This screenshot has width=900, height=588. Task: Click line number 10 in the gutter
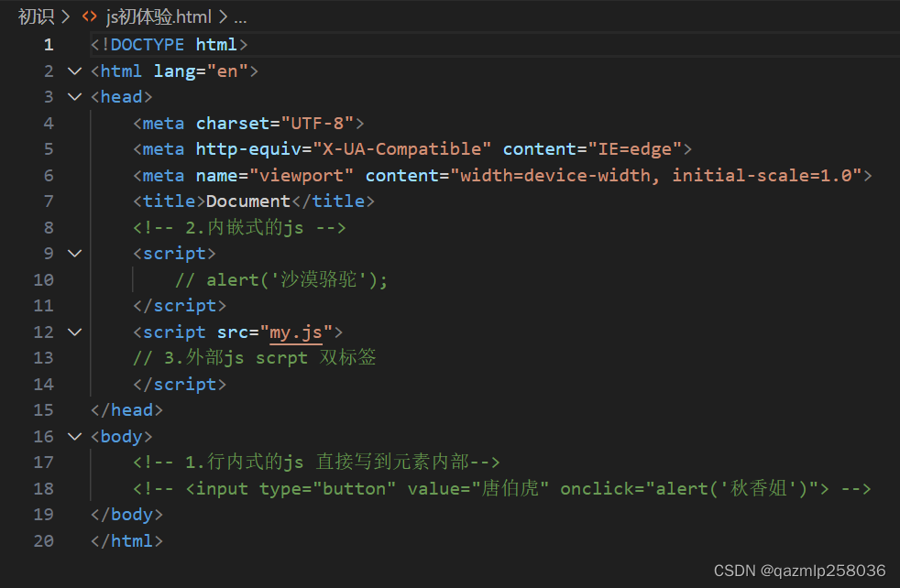(44, 280)
